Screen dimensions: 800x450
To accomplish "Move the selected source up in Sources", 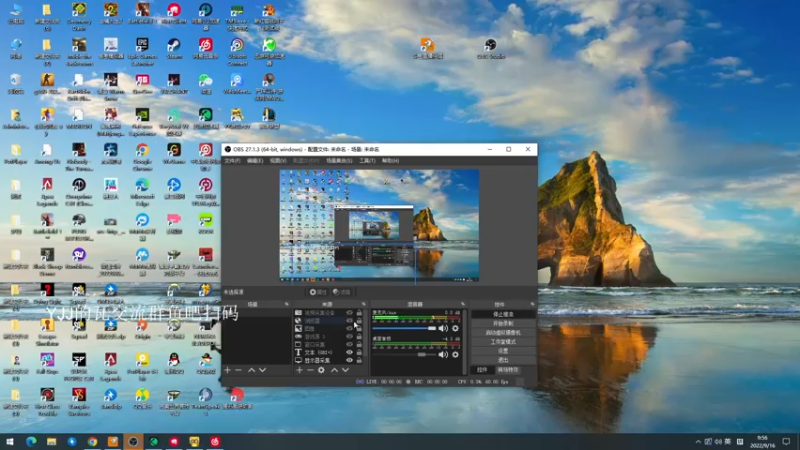I will tap(334, 370).
